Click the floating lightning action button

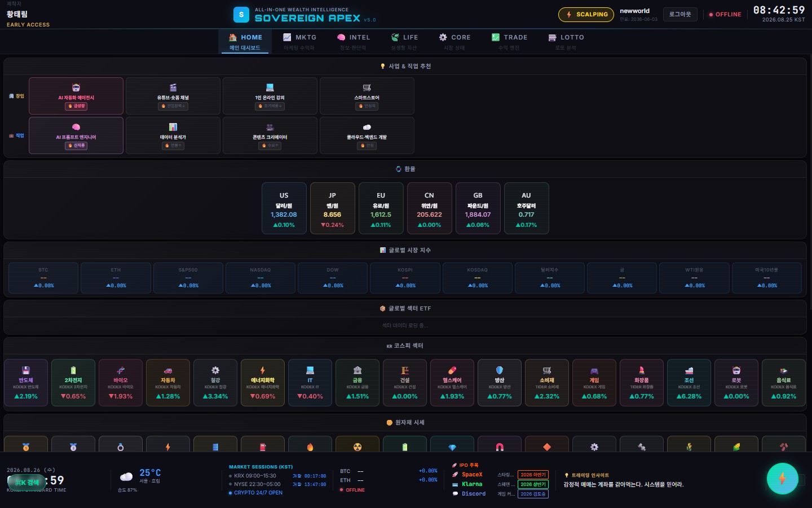782,479
